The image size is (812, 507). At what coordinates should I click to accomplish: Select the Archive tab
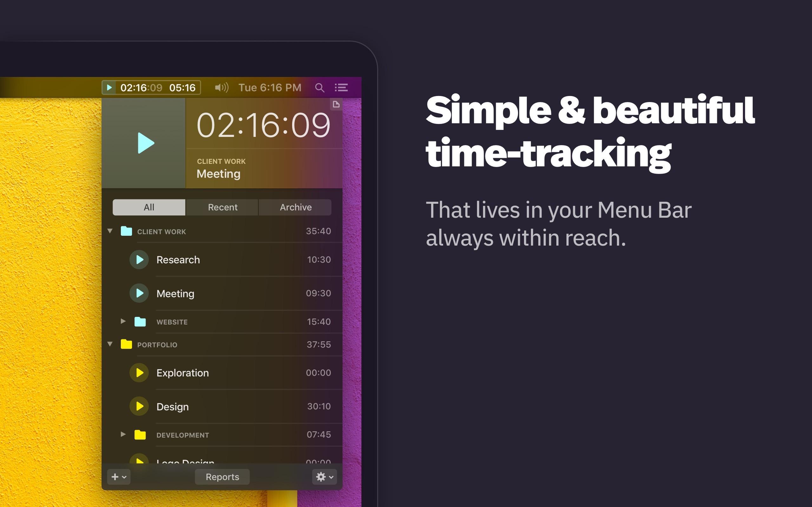click(x=295, y=207)
